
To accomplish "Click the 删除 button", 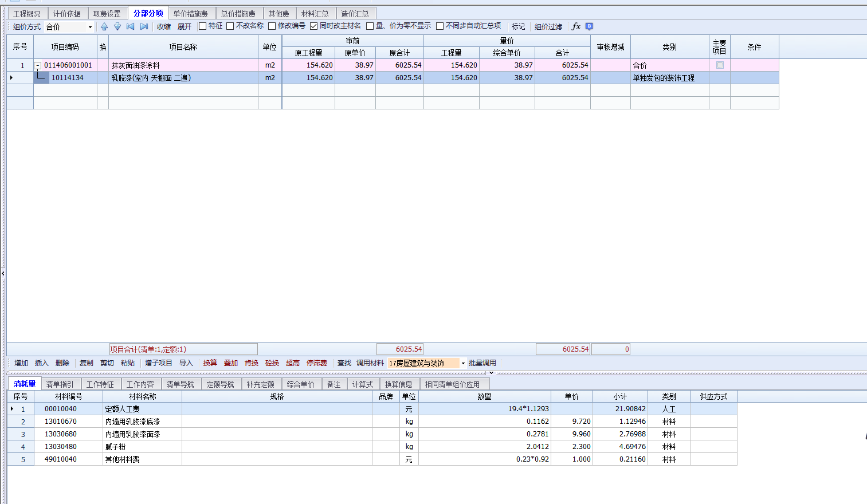I will (x=62, y=363).
